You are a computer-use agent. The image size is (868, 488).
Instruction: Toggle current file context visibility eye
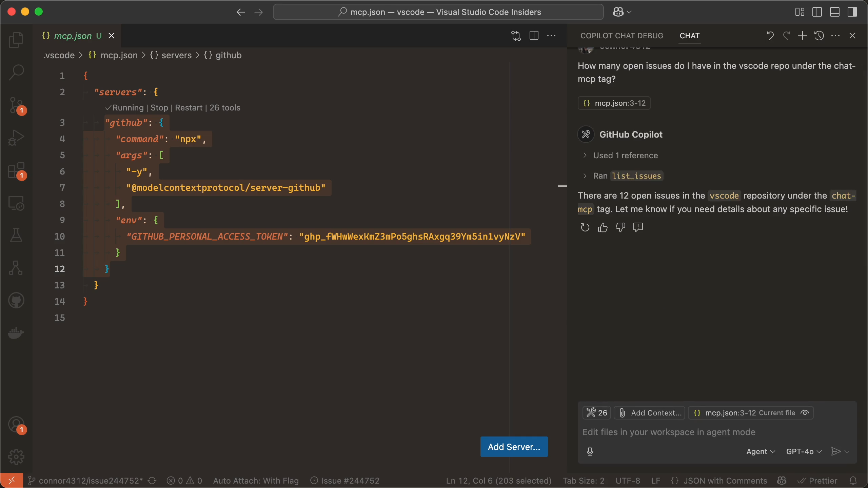(x=805, y=413)
